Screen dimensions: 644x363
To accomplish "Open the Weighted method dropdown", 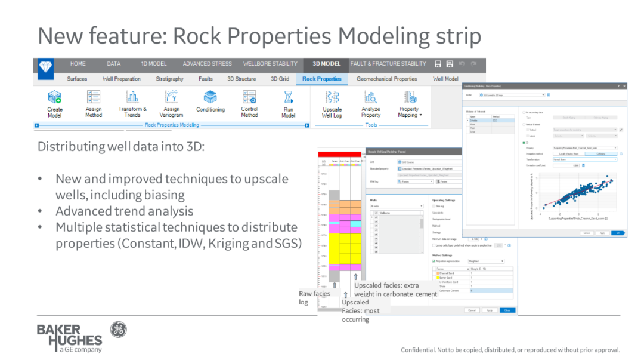I will click(486, 261).
